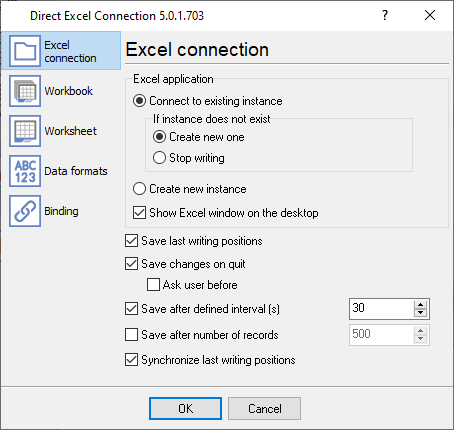Click the Direct Excel Connection 5.0.1.703 title
Image resolution: width=454 pixels, height=430 pixels.
tap(117, 16)
